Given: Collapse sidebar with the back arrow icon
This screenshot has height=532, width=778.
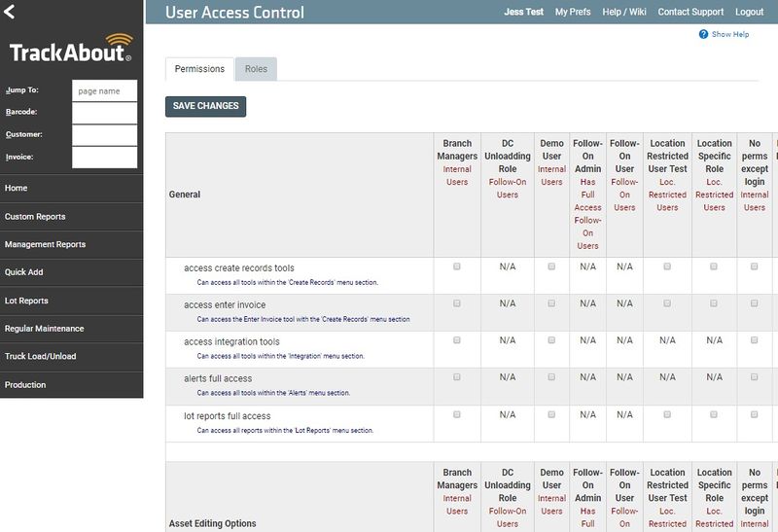Looking at the screenshot, I should 9,11.
